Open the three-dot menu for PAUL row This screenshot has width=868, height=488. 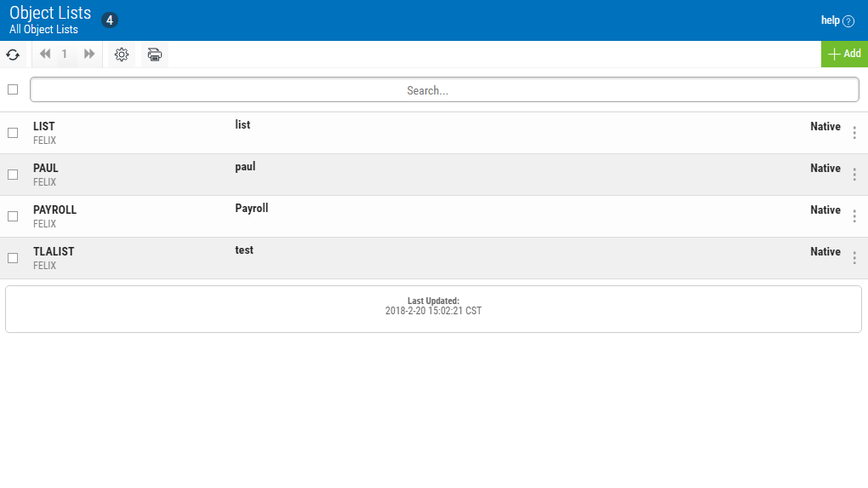(x=854, y=175)
